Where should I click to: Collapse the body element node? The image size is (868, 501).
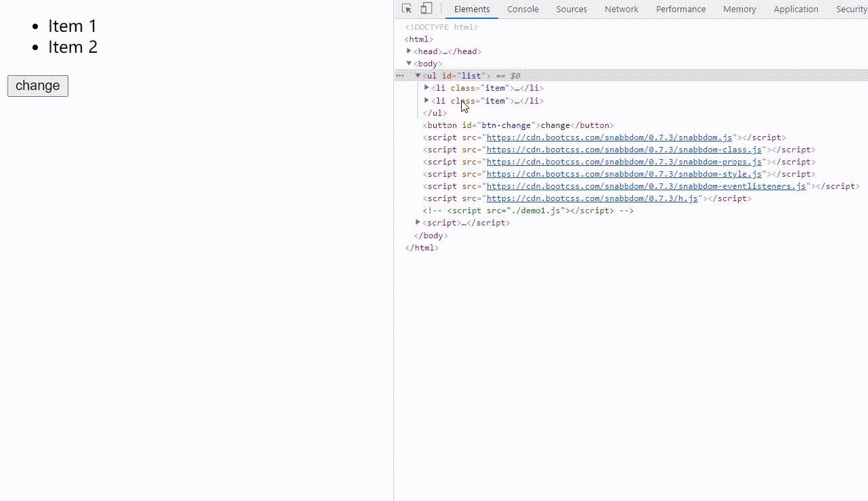tap(409, 63)
